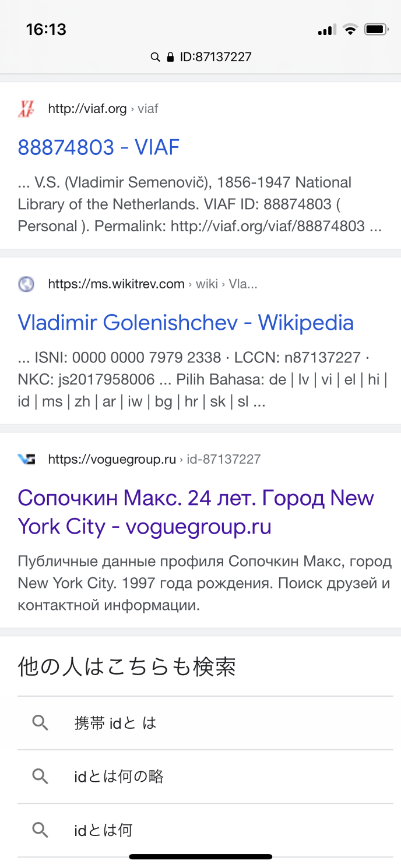Search the suggestion idとは何
This screenshot has height=868, width=401.
[x=104, y=830]
